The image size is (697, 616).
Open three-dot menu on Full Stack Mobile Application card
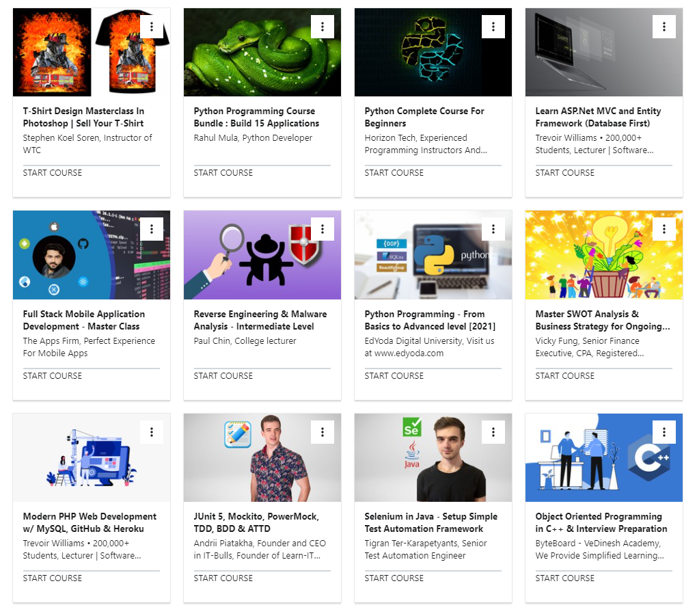(x=152, y=229)
